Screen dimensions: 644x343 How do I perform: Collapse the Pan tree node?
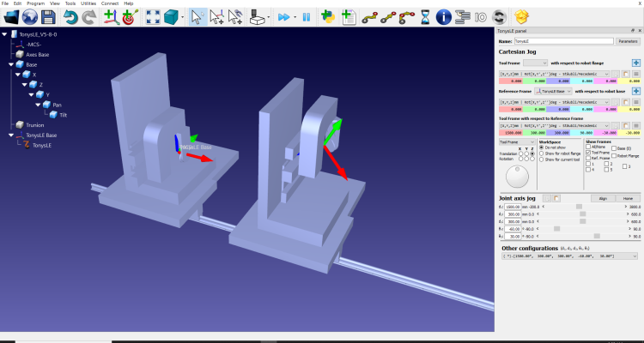pyautogui.click(x=38, y=105)
